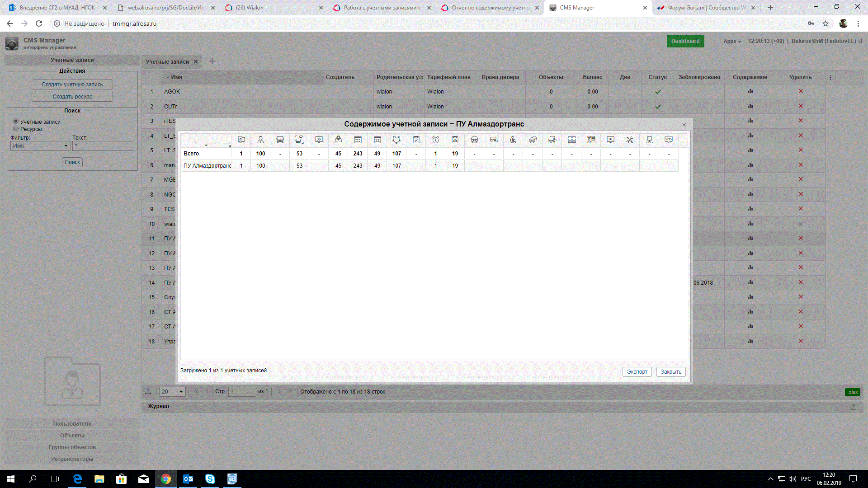Image resolution: width=868 pixels, height=488 pixels.
Task: Click the users column icon in dialog
Action: pos(260,140)
